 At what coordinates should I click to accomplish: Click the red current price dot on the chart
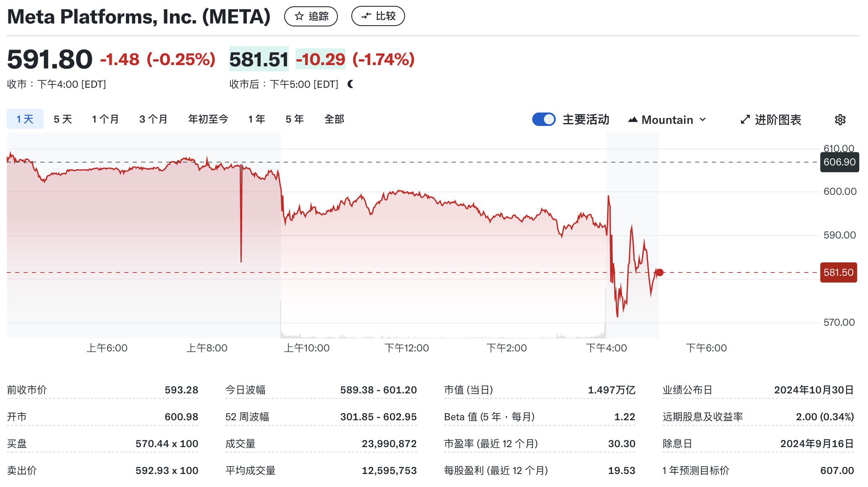pyautogui.click(x=660, y=272)
